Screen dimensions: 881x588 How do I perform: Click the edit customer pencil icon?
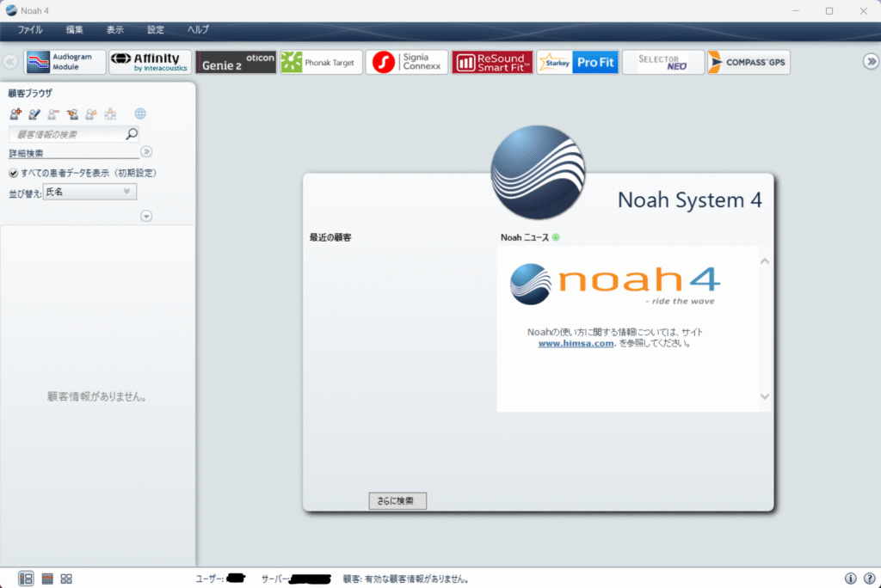tap(34, 114)
